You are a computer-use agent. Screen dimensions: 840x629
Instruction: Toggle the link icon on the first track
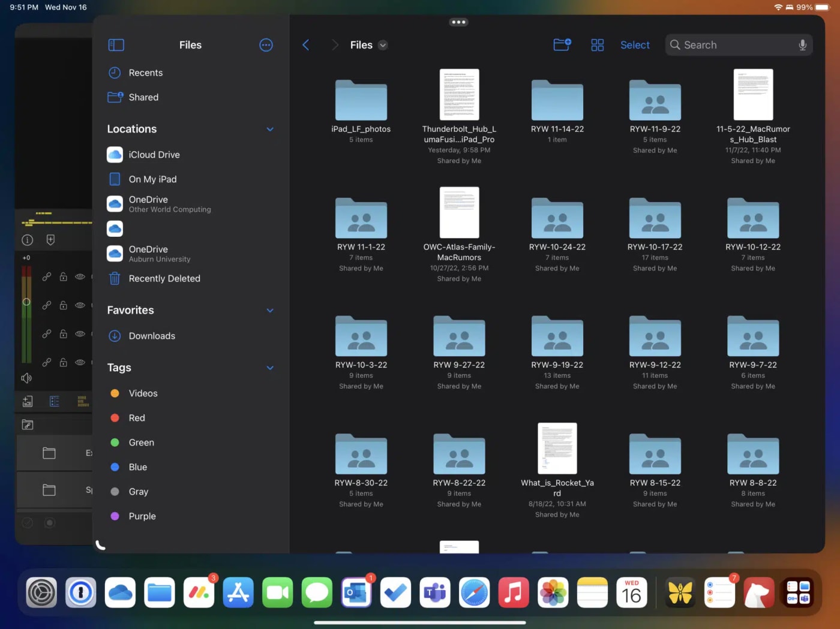coord(46,276)
